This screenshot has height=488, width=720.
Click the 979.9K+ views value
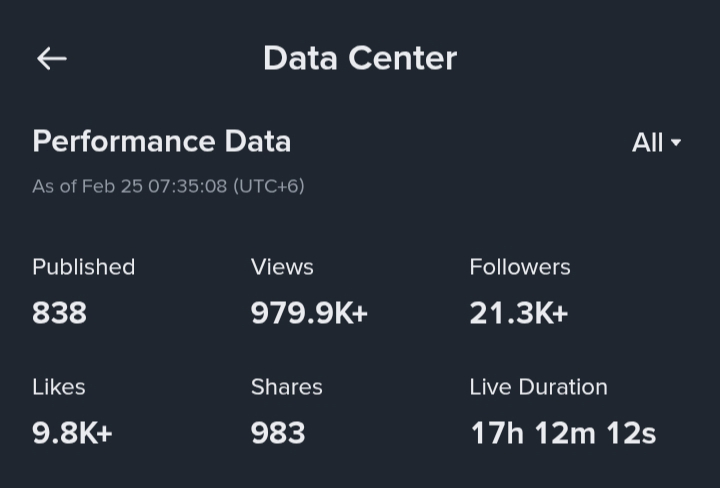tap(309, 313)
